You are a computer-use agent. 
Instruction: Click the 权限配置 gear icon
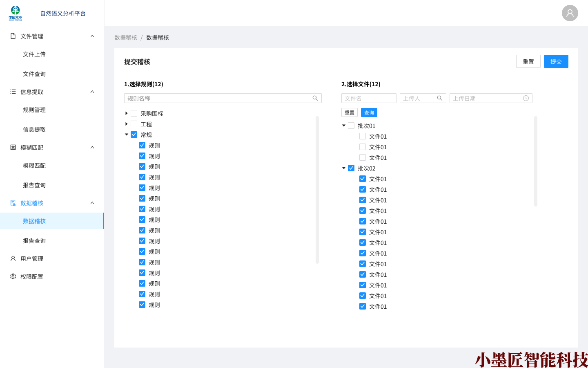pyautogui.click(x=13, y=276)
